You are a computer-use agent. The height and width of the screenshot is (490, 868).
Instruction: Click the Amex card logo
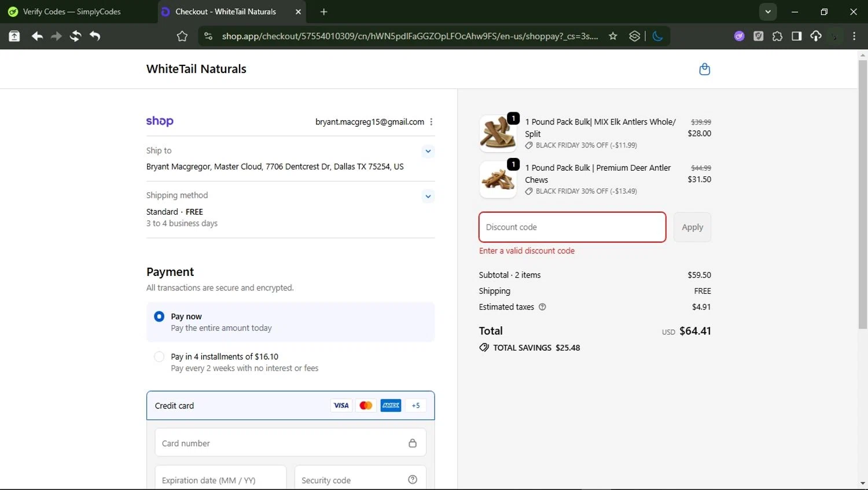coord(391,406)
